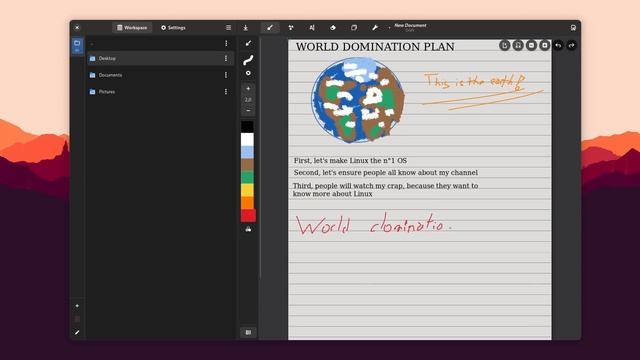Open the Desktop folder

tap(160, 58)
